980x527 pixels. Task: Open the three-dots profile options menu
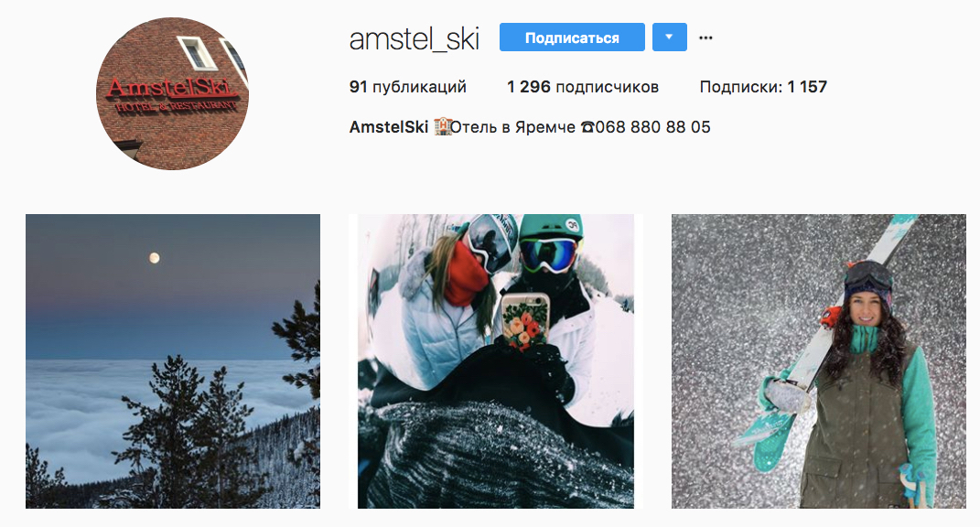705,38
